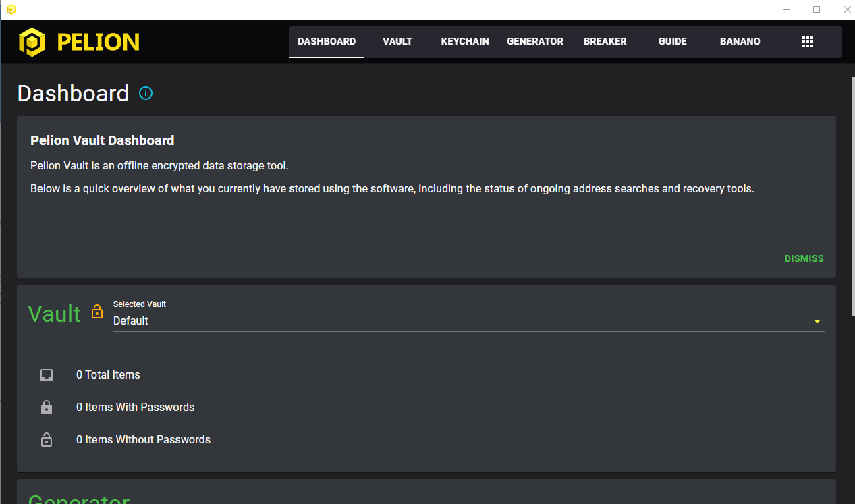Image resolution: width=855 pixels, height=504 pixels.
Task: Switch to the Breaker tab
Action: click(x=605, y=42)
